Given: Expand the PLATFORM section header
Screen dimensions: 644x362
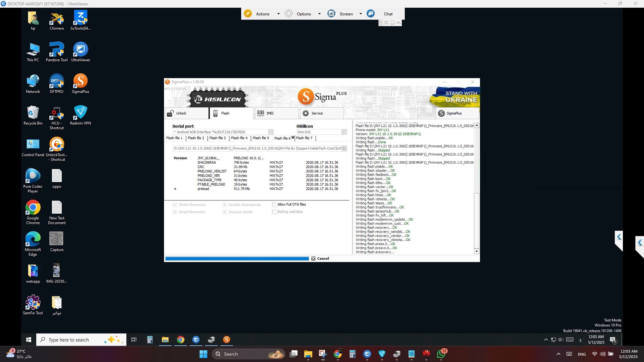Looking at the screenshot, I should tap(175, 89).
